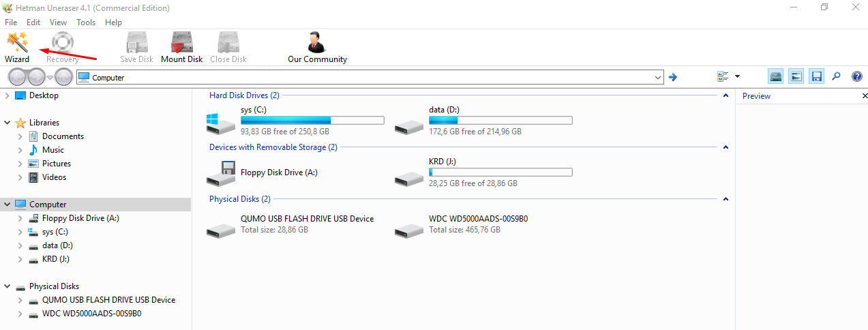The image size is (868, 330).
Task: Expand the Desktop tree node
Action: click(7, 95)
